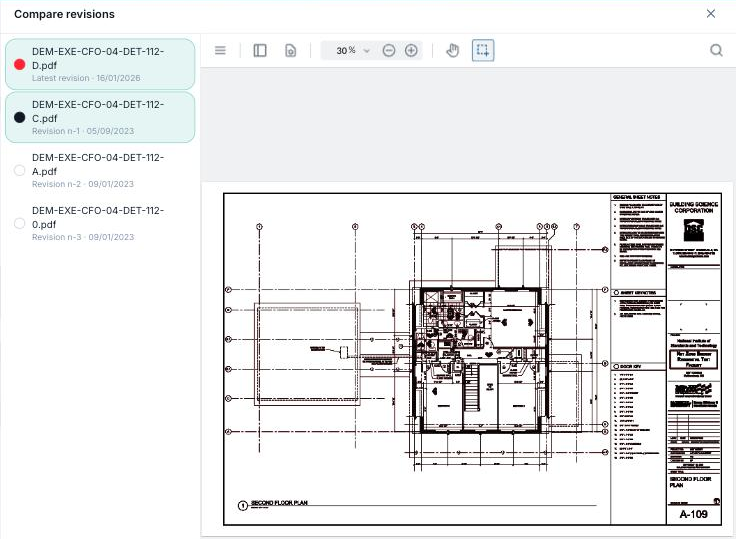Select radio for DEM-EXE-CFO-04-DET-112-A.pdf
This screenshot has width=736, height=539.
[20, 170]
